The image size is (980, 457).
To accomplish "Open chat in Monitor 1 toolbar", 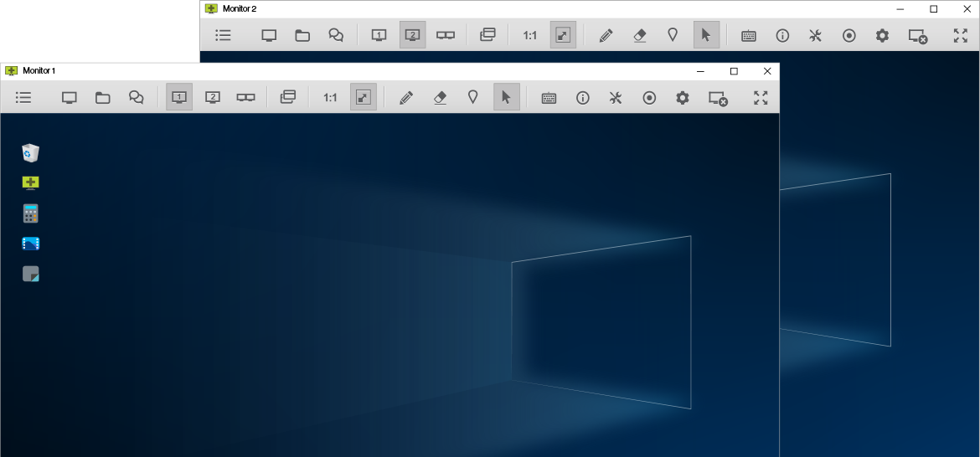I will [136, 97].
